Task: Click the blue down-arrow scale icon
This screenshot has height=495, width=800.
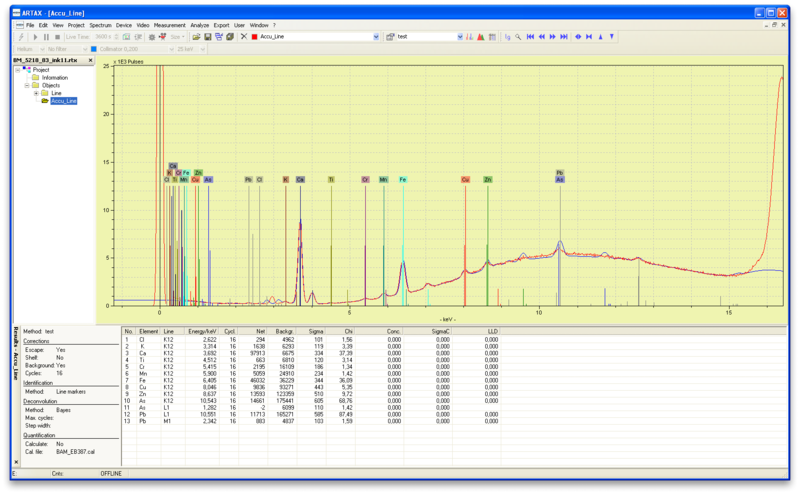Action: pyautogui.click(x=612, y=37)
